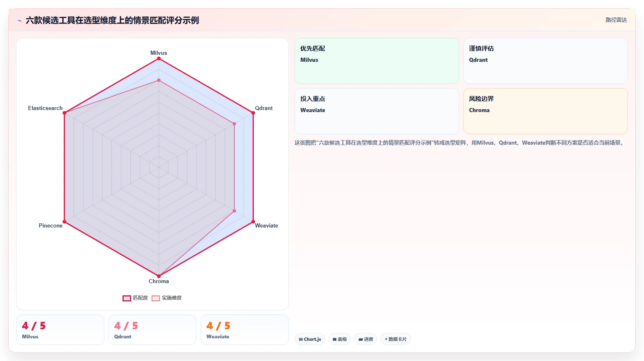Click the Elasticsearch axis label on radar
644x361 pixels.
[45, 108]
